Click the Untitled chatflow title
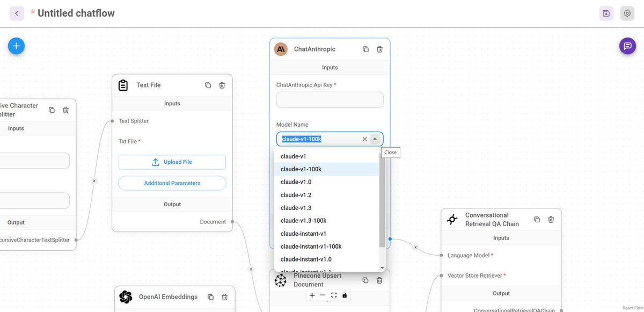The width and height of the screenshot is (644, 312). click(76, 13)
